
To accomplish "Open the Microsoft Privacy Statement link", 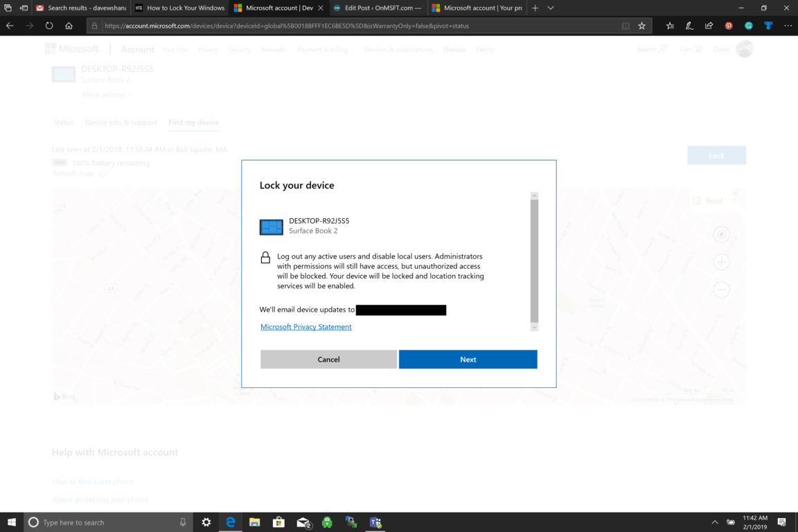I will [305, 327].
